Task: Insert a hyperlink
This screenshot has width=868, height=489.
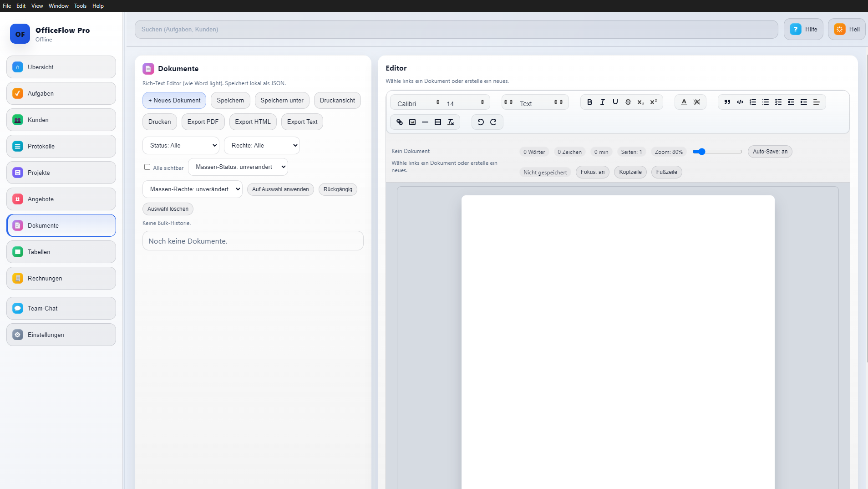Action: pos(399,122)
